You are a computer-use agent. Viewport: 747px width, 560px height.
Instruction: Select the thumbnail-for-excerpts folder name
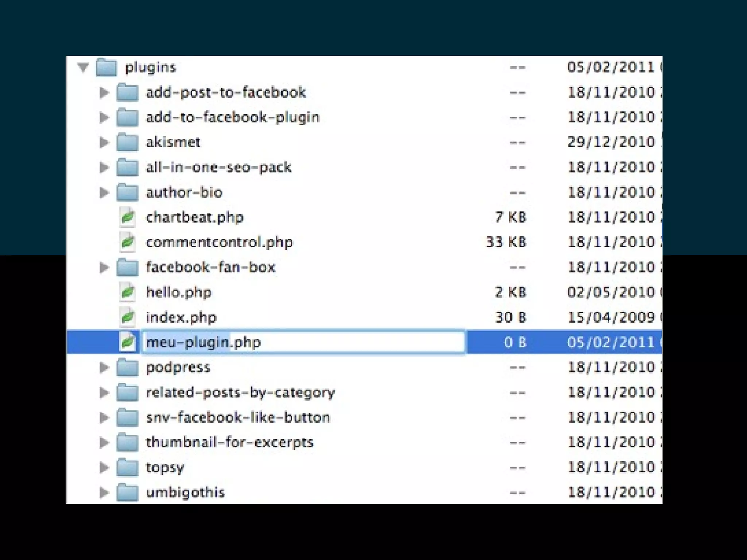[x=229, y=443]
